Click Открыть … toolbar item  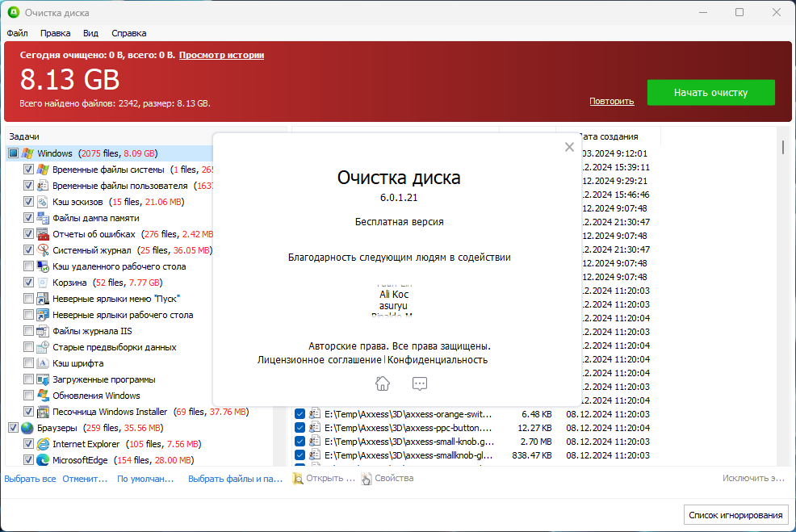click(x=324, y=478)
